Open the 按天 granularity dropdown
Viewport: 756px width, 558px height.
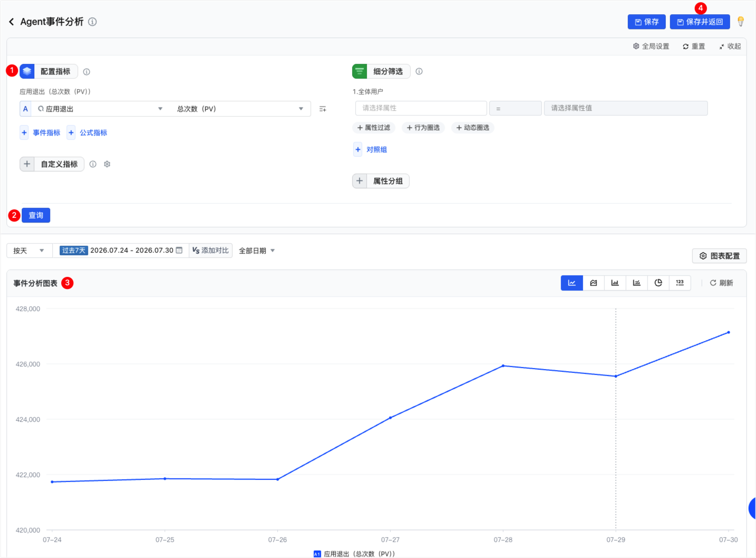(x=29, y=251)
